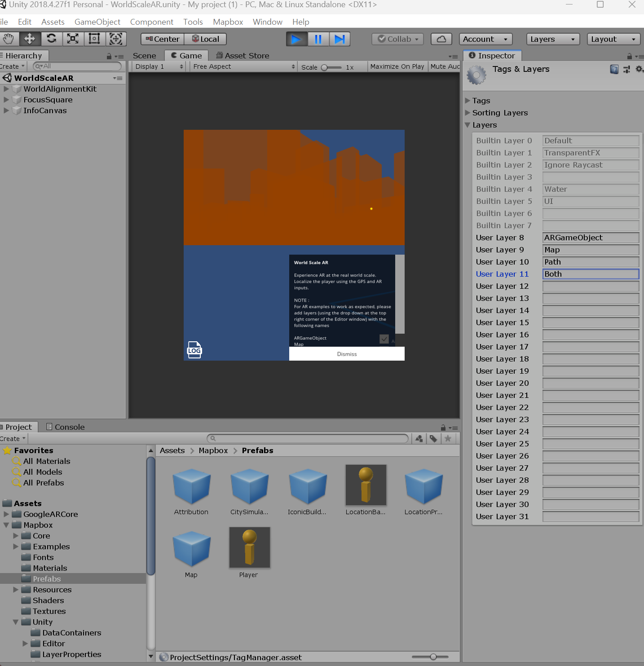Save search to Favorites star icon
The height and width of the screenshot is (666, 644).
[448, 439]
